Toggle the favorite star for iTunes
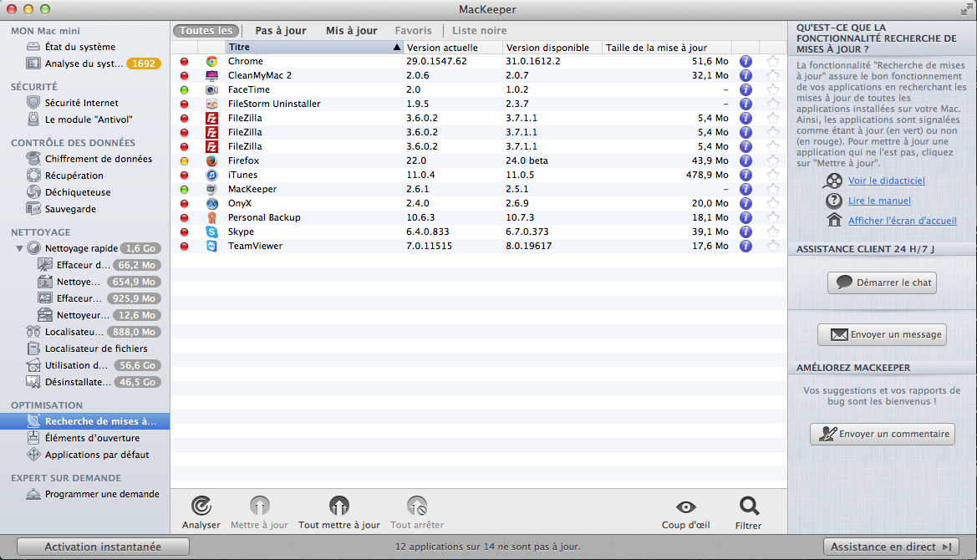 click(772, 175)
